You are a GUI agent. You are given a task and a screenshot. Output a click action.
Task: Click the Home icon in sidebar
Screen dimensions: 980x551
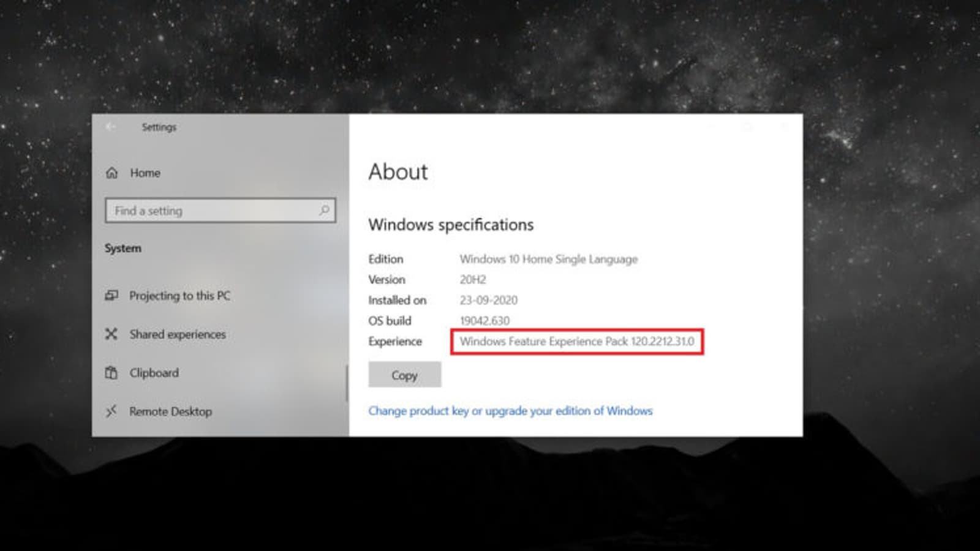[x=111, y=173]
